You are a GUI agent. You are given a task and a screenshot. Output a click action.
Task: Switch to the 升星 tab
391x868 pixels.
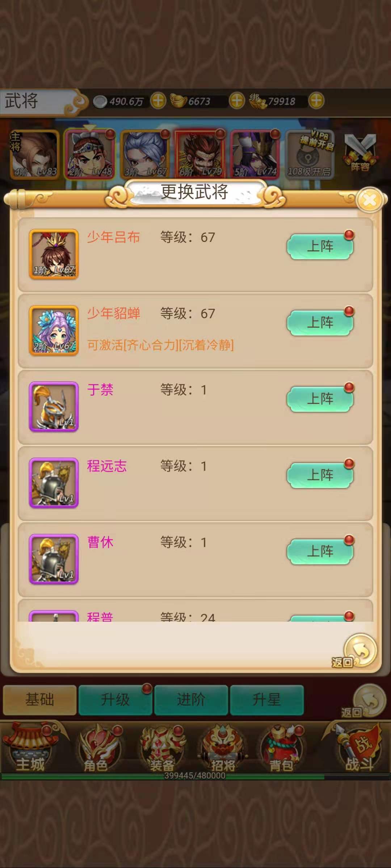click(x=267, y=699)
